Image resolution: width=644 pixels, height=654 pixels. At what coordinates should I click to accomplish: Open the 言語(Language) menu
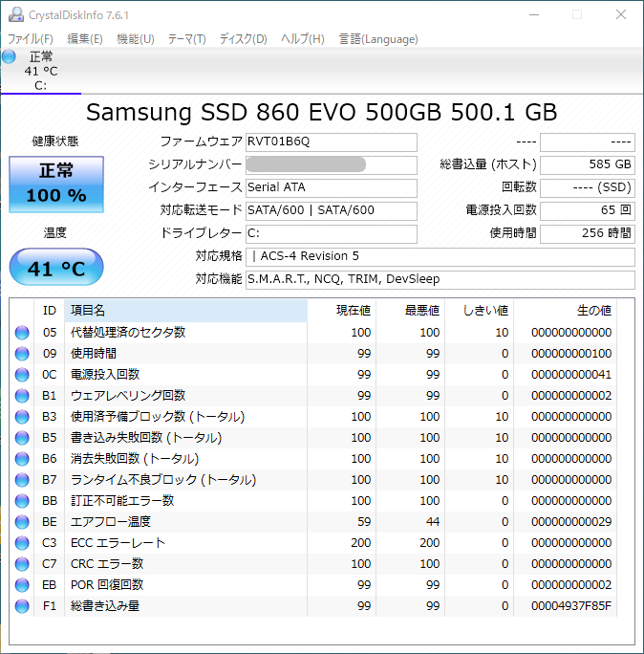(x=378, y=39)
